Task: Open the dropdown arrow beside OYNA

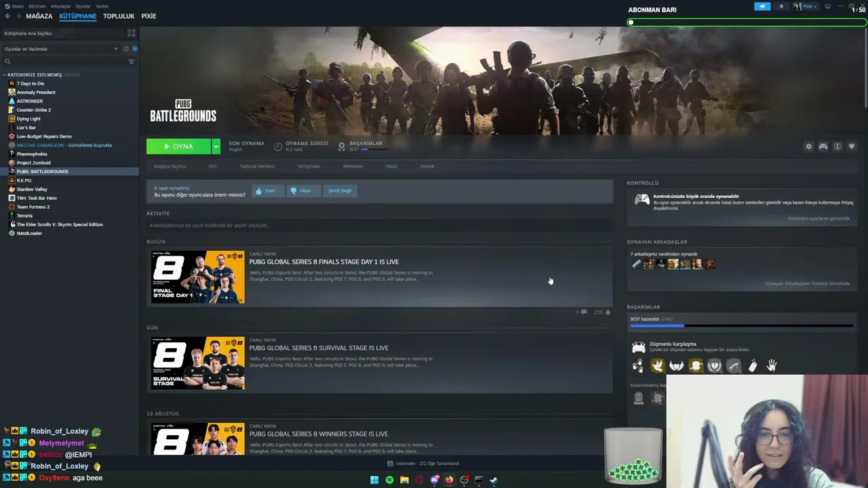Action: point(216,146)
